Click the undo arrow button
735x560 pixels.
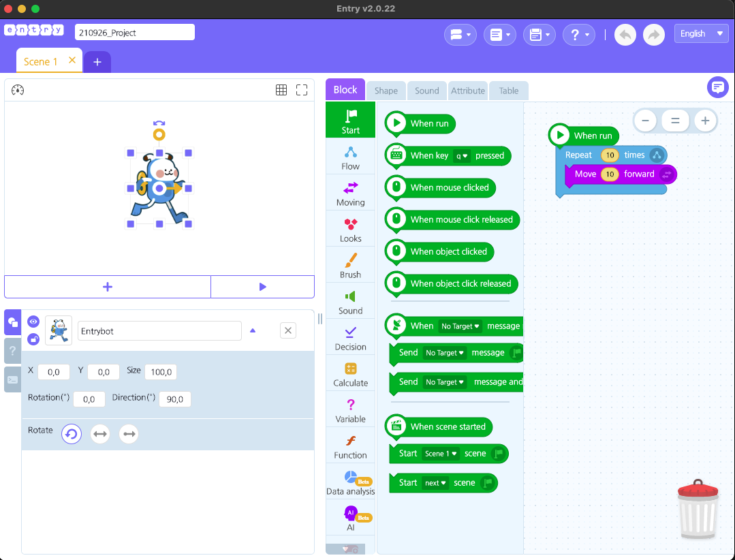pyautogui.click(x=625, y=34)
